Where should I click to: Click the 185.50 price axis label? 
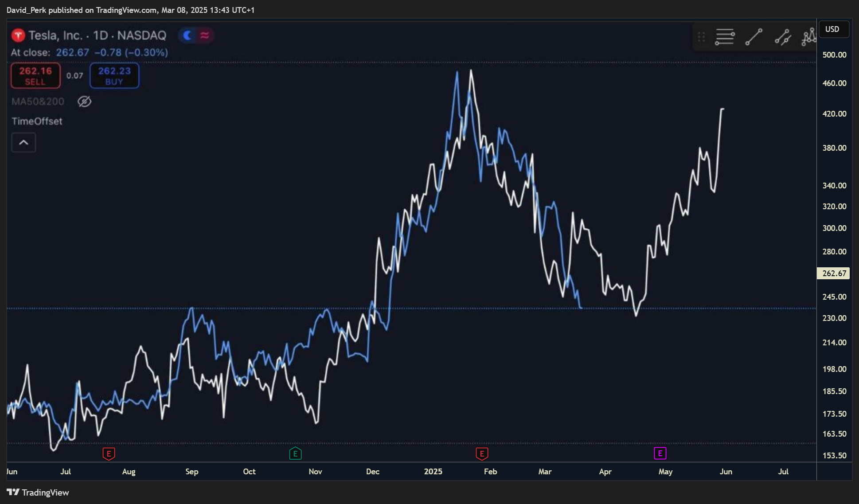(x=834, y=391)
